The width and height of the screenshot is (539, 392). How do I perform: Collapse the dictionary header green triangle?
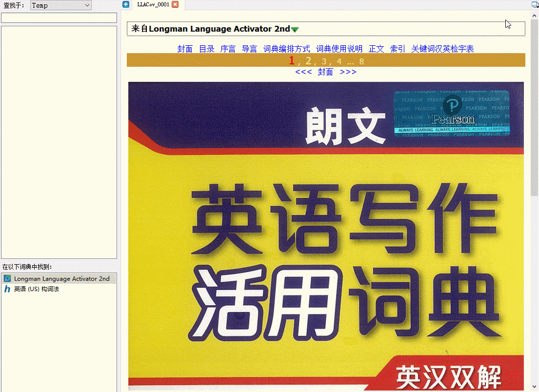coord(295,29)
